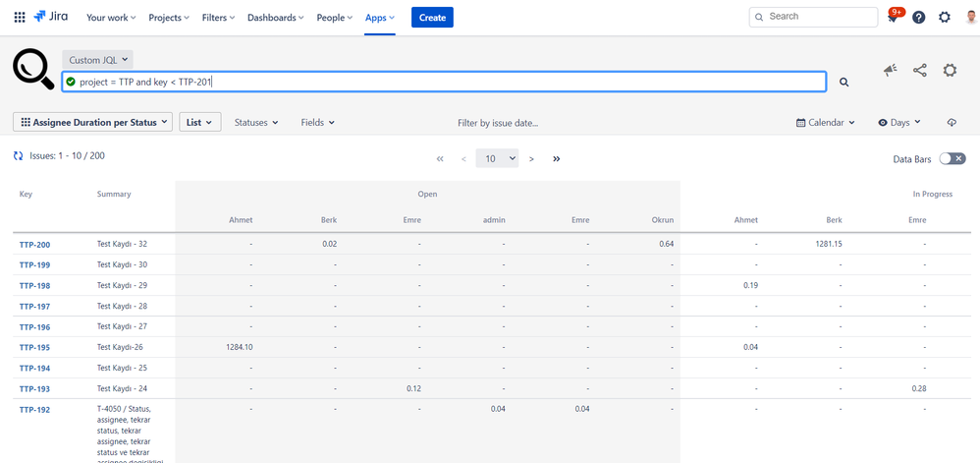The height and width of the screenshot is (463, 980).
Task: Open the People menu
Action: pyautogui.click(x=335, y=18)
